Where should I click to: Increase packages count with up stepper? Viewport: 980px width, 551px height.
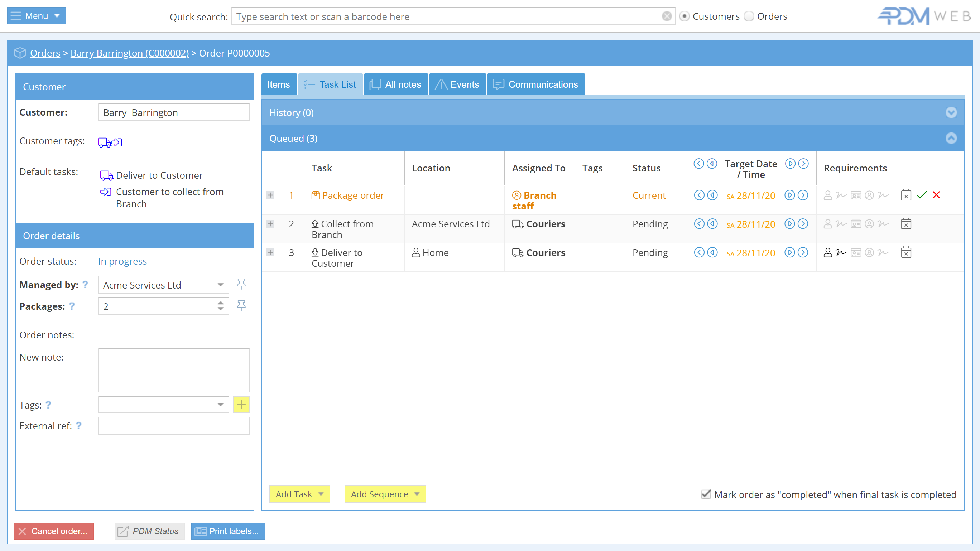pos(220,303)
